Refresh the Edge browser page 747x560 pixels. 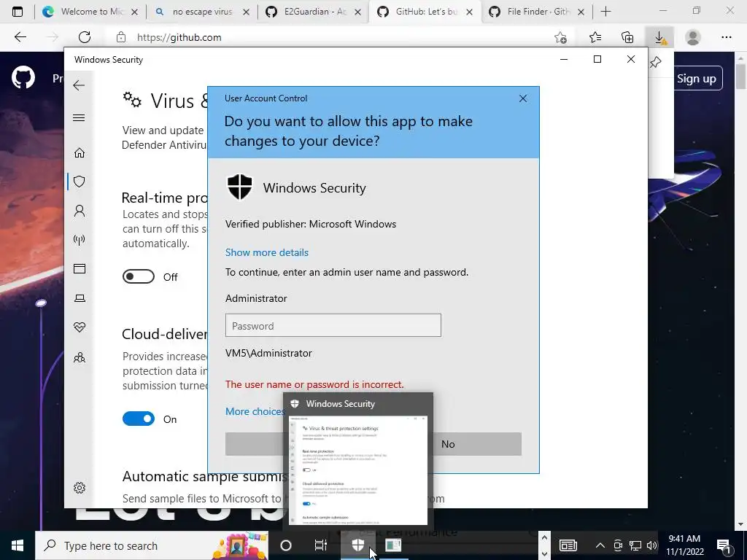click(85, 37)
